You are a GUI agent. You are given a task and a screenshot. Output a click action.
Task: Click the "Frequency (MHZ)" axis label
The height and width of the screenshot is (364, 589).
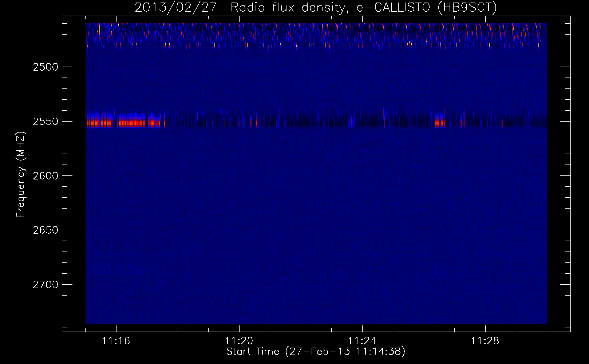pos(21,175)
